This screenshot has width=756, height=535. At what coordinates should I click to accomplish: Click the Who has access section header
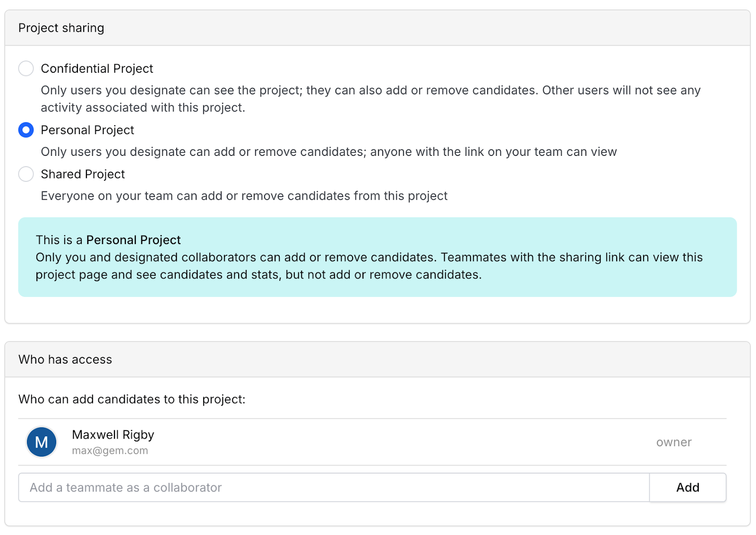65,359
